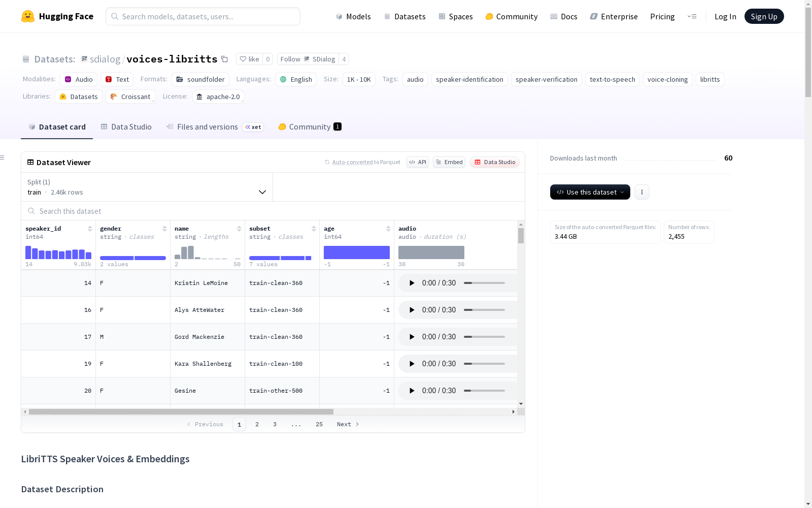Open the more options kebab menu
The height and width of the screenshot is (508, 812).
[642, 192]
